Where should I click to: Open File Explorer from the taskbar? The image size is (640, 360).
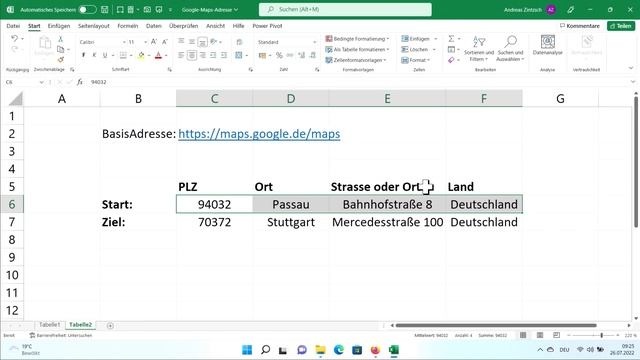[320, 350]
